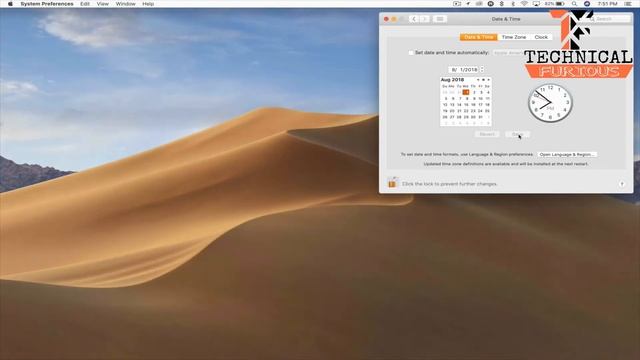
Task: Open the Edit menu
Action: (x=85, y=4)
